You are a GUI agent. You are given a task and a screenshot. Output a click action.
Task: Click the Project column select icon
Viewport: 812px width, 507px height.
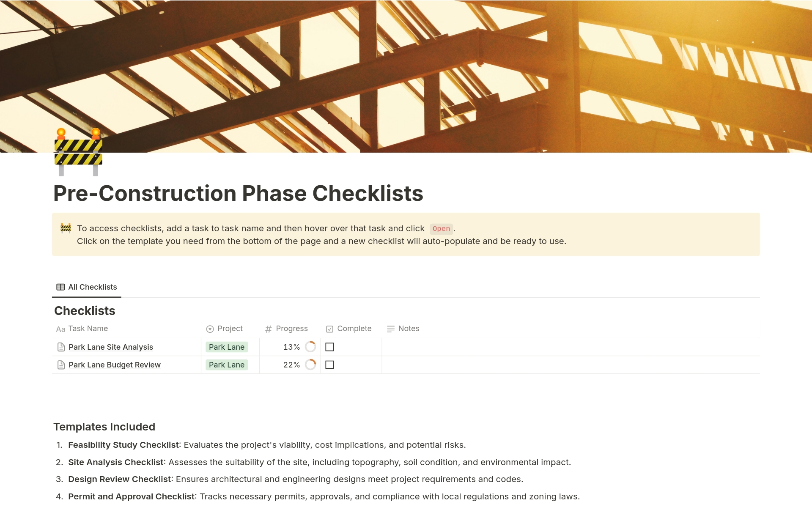pyautogui.click(x=210, y=329)
